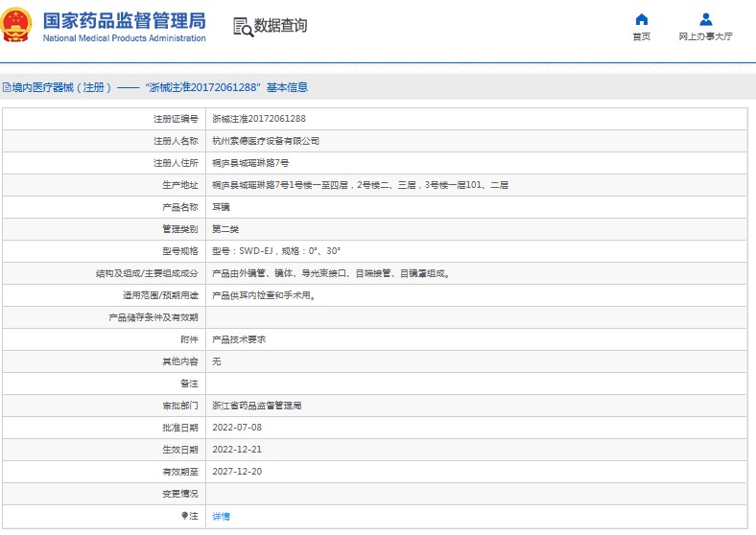The height and width of the screenshot is (535, 756).
Task: Select product name 耳镜
Action: coord(221,207)
